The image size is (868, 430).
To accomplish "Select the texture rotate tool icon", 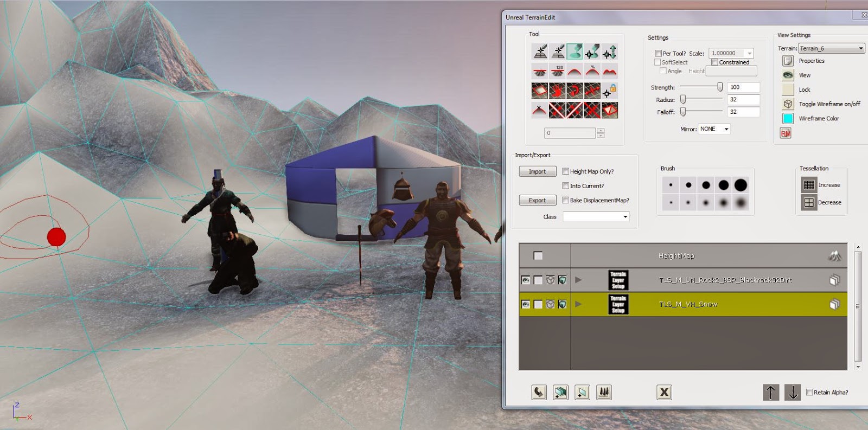I will 575,91.
